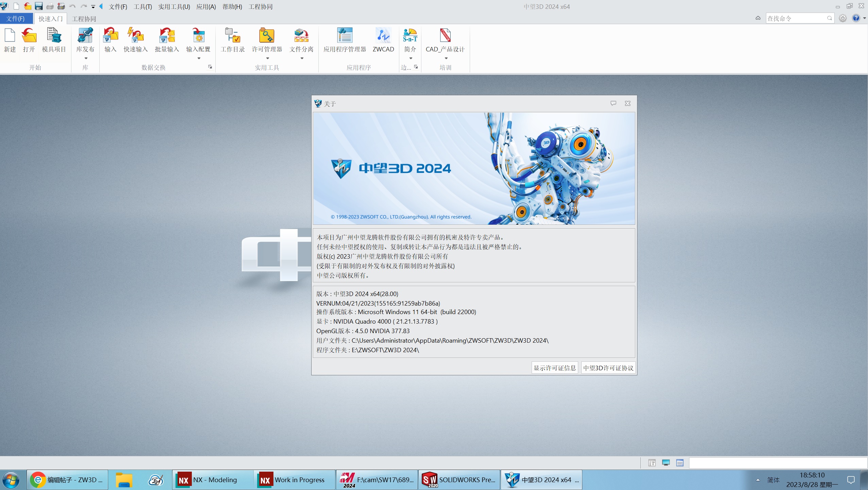The width and height of the screenshot is (868, 490).
Task: Click the 查找命令 search field
Action: (x=796, y=18)
